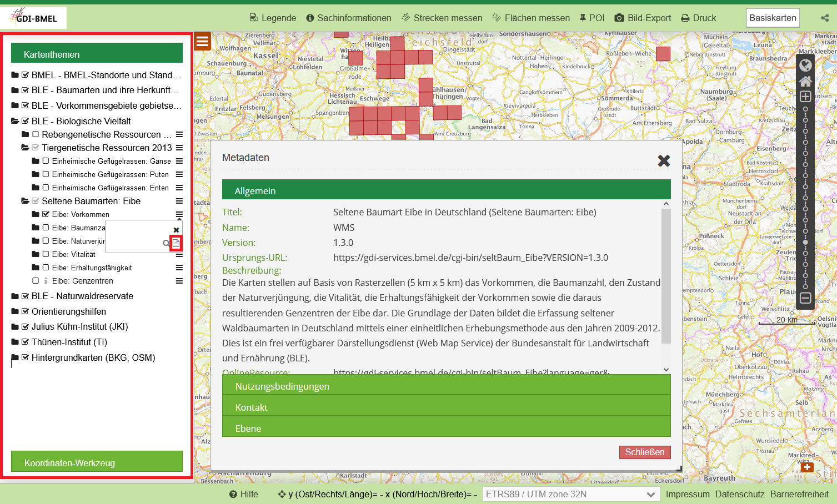Uncheck the Eibe: Vorkommen layer
The height and width of the screenshot is (504, 837).
coord(46,214)
